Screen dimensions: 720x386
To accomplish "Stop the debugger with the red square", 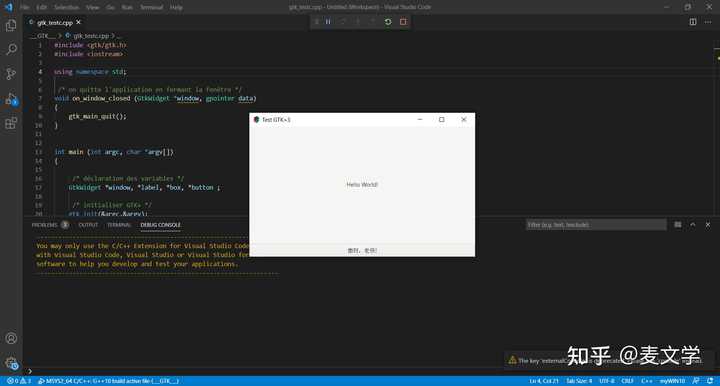I will click(x=403, y=22).
